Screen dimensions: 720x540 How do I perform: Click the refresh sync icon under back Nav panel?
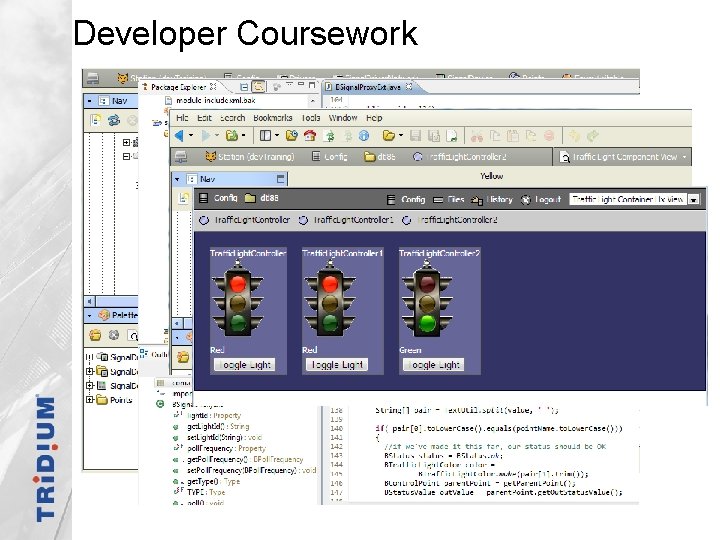click(113, 120)
